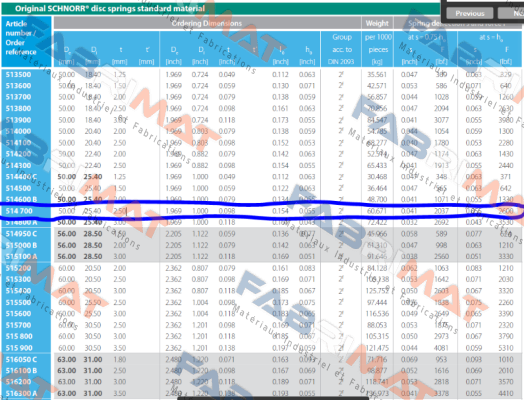Image resolution: width=524 pixels, height=400 pixels.
Task: Select the highlighted article number 514 700
Action: (19, 211)
